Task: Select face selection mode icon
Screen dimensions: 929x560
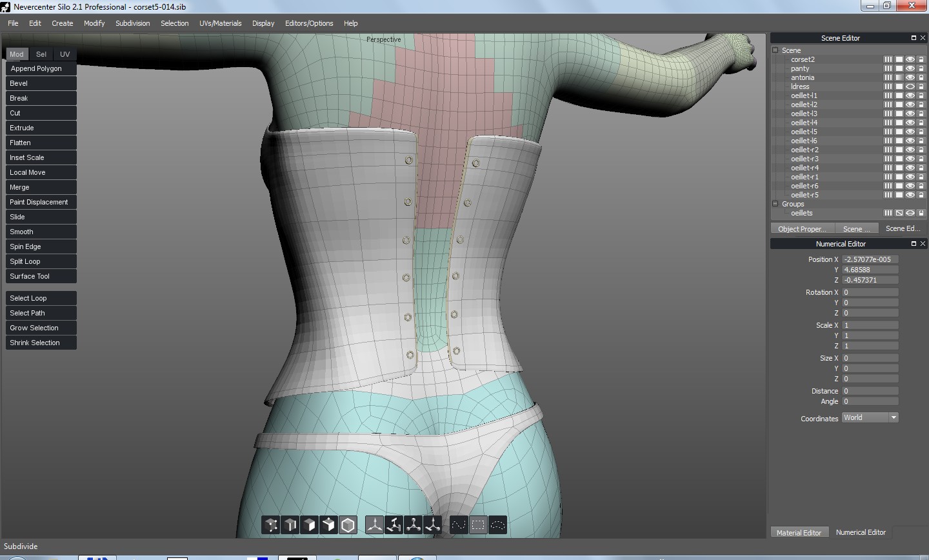Action: pyautogui.click(x=310, y=525)
